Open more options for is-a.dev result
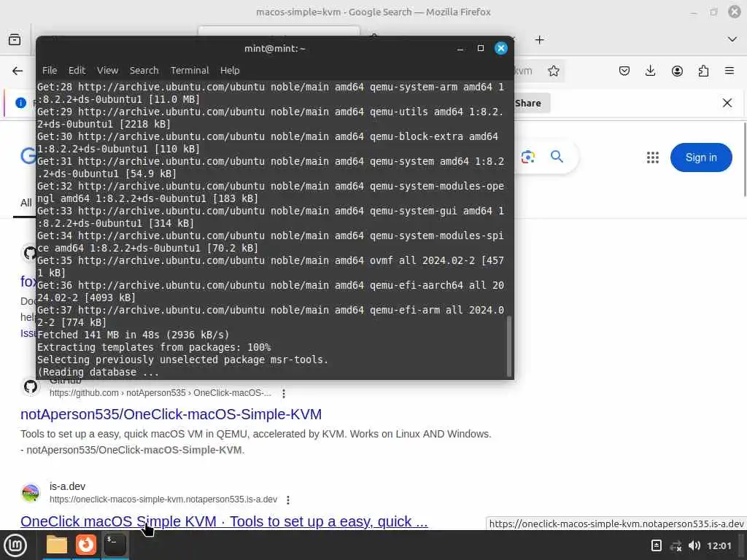This screenshot has width=747, height=560. tap(287, 500)
